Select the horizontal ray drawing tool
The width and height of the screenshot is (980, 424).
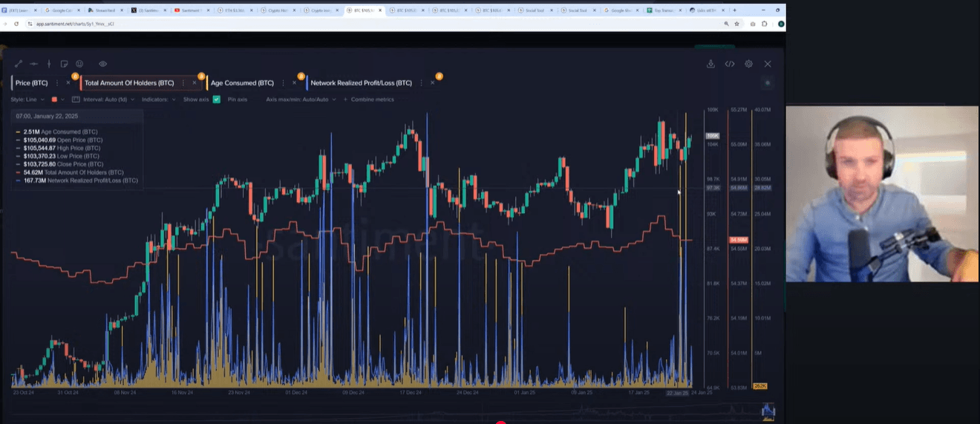(33, 65)
